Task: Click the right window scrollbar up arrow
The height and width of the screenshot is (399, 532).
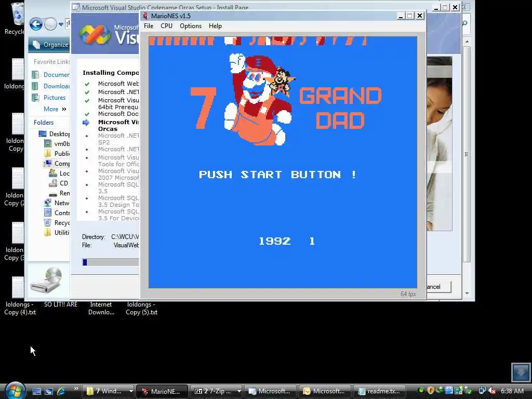Action: point(467,42)
